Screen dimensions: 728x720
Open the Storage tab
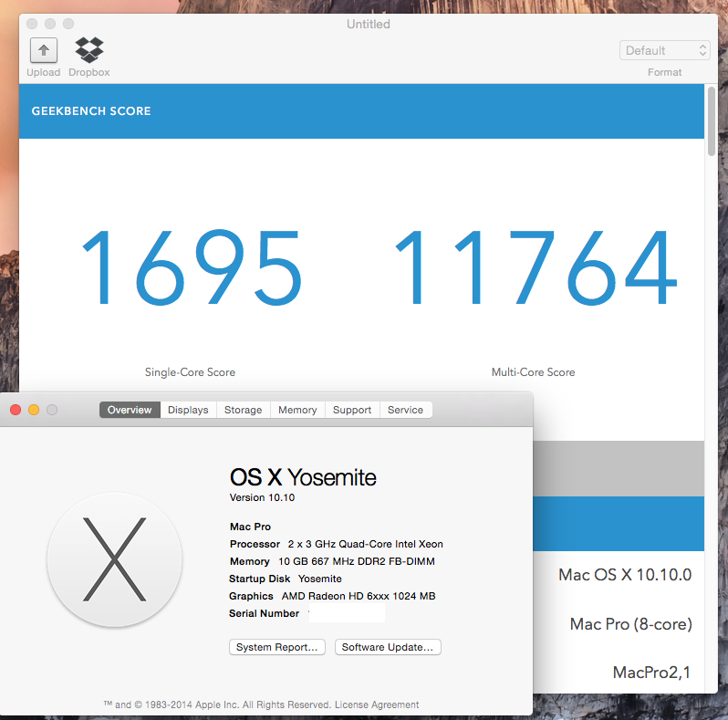[244, 410]
